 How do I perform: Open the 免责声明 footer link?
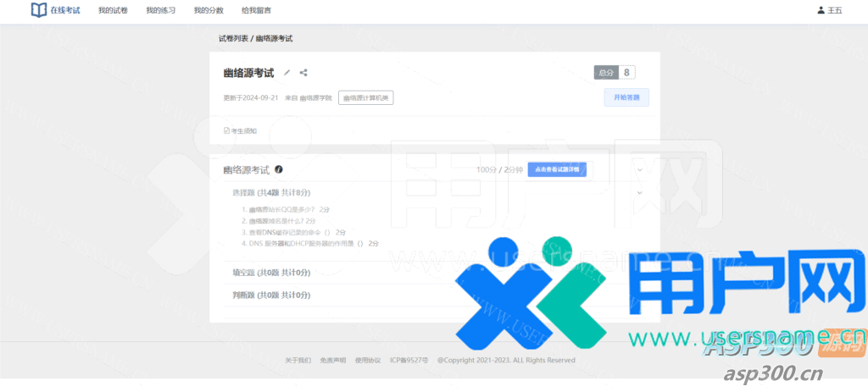(x=332, y=360)
